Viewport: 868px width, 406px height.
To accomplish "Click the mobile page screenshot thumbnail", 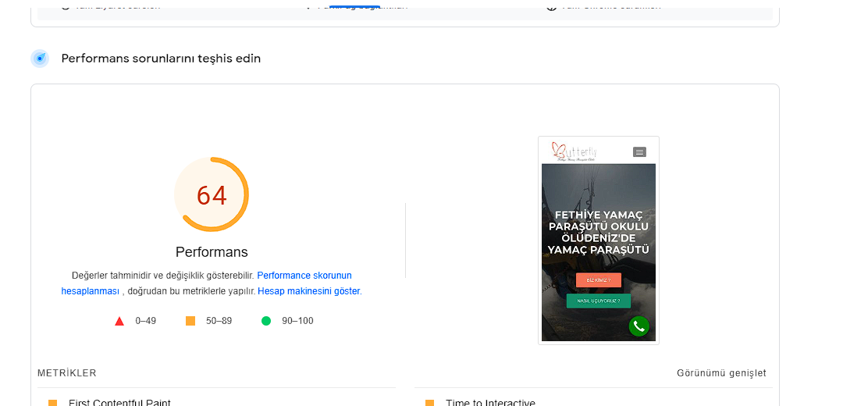I will click(x=599, y=240).
